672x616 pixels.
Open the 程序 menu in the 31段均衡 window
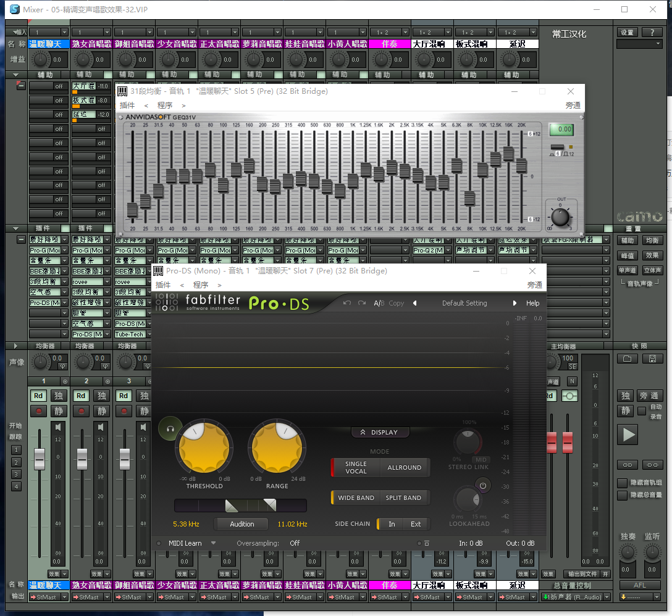click(164, 106)
